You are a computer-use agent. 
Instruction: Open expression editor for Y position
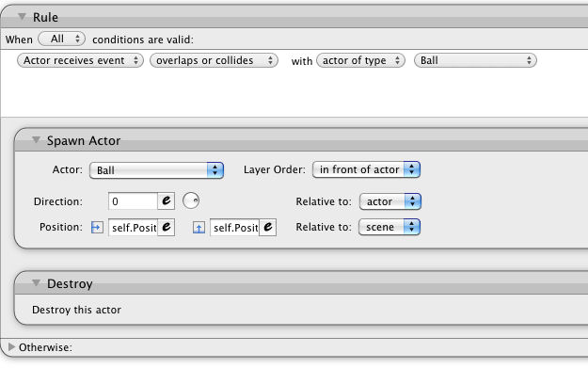[268, 228]
